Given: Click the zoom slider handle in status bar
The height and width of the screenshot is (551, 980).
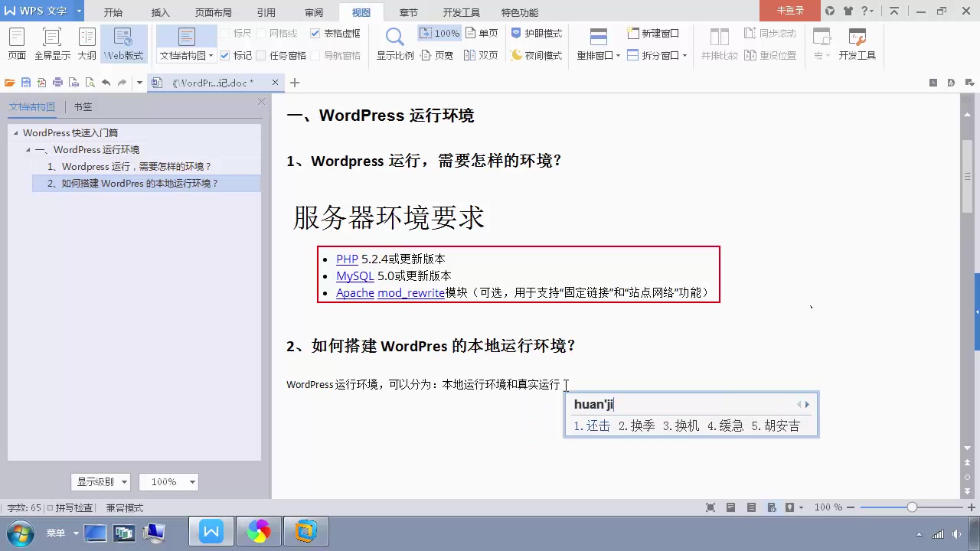Looking at the screenshot, I should [x=912, y=507].
